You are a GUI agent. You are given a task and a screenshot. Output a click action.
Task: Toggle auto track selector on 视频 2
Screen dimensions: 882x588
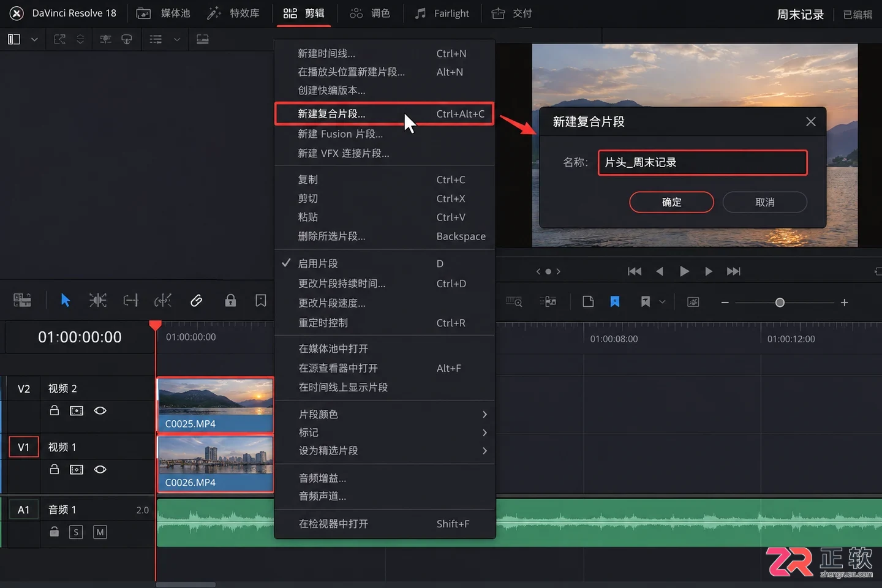coord(77,410)
